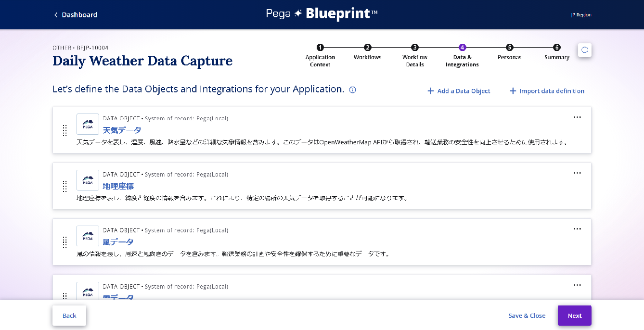Screen dimensions: 644x330
Task: Click the OTHER • BPJP-10004 label
Action: point(80,48)
